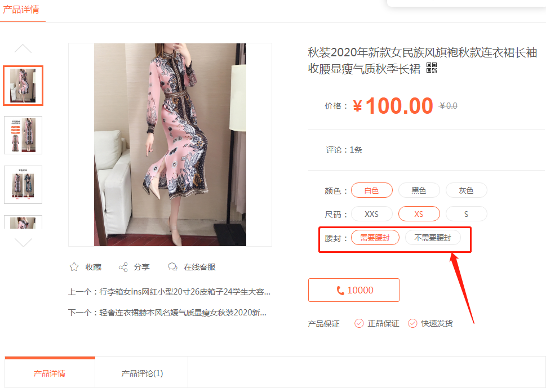546x392 pixels.
Task: Open the bottom 产品详情 tab
Action: (x=50, y=373)
